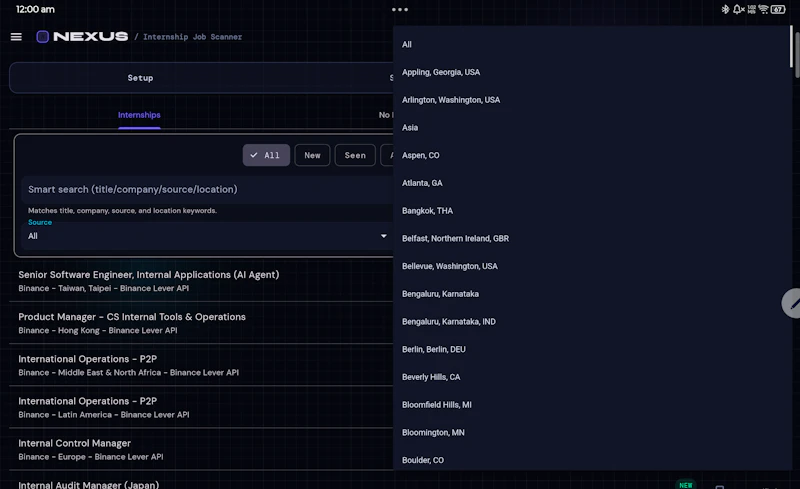Click the Internship Job Scanner breadcrumb

192,37
